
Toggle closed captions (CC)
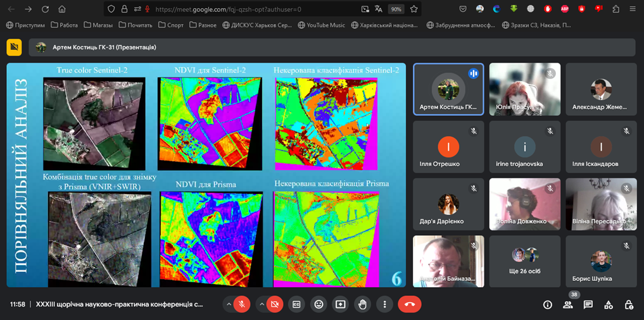pyautogui.click(x=296, y=304)
